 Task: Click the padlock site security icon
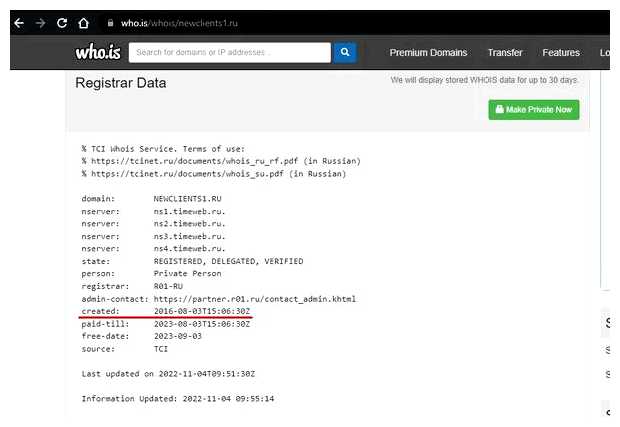[108, 22]
